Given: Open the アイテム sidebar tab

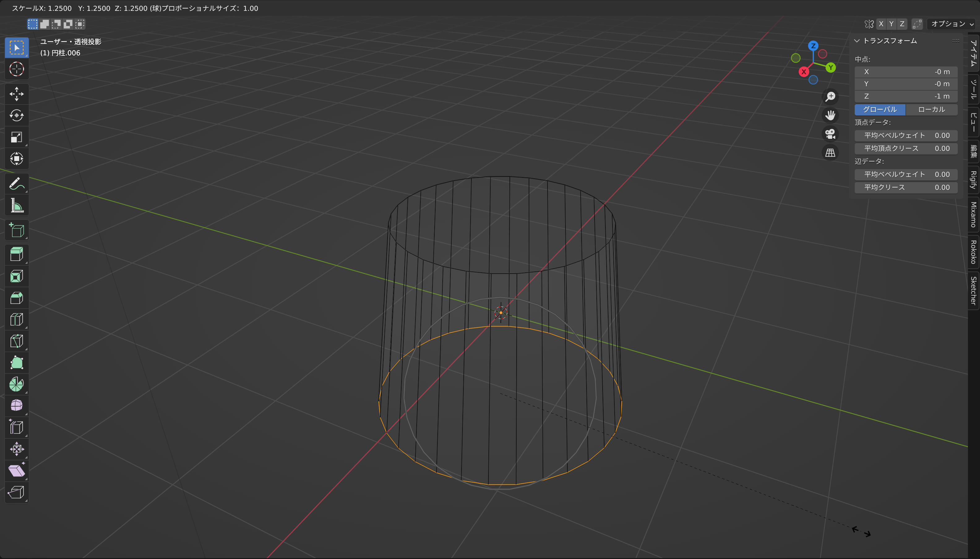Looking at the screenshot, I should coord(974,53).
